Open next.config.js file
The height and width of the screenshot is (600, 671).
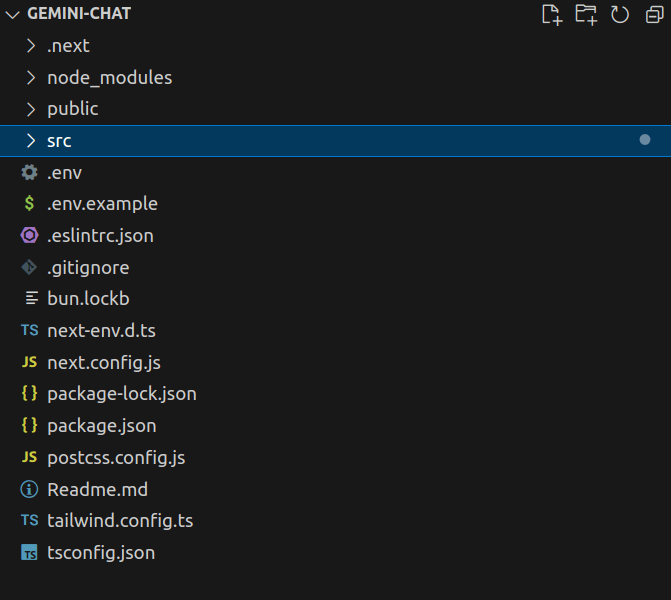(x=104, y=363)
